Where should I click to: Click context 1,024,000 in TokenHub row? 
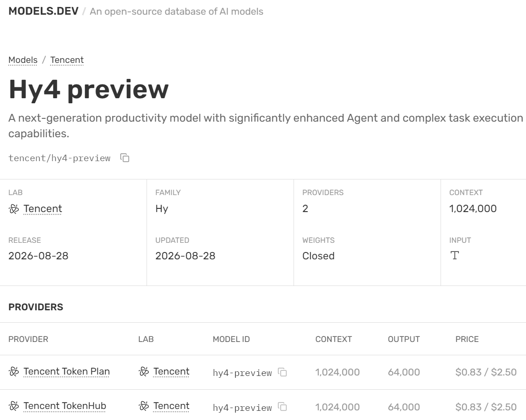click(338, 407)
